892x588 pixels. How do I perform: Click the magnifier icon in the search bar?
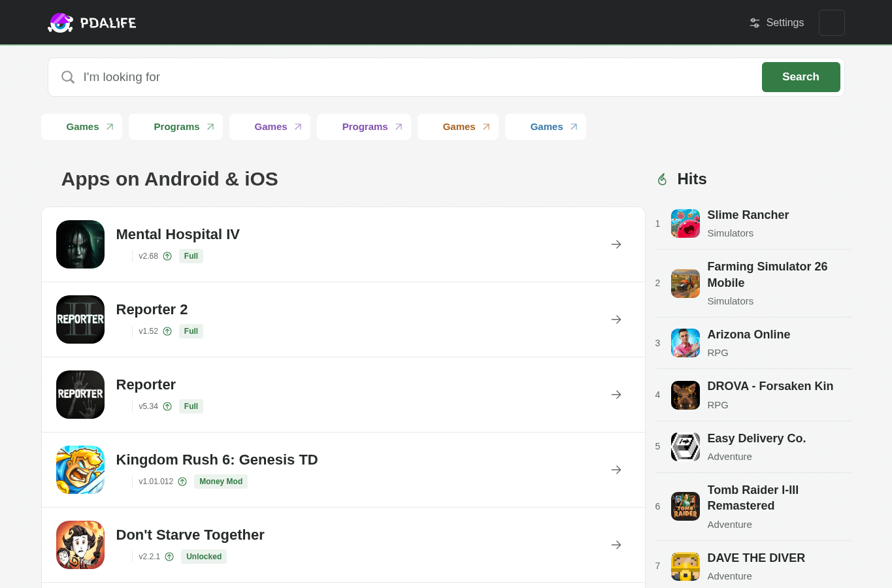click(68, 77)
